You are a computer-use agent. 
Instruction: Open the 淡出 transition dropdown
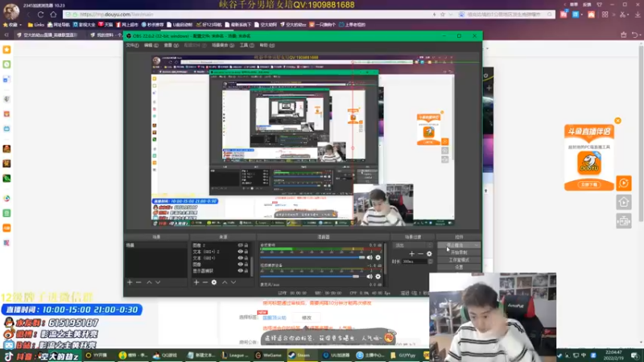pos(413,245)
